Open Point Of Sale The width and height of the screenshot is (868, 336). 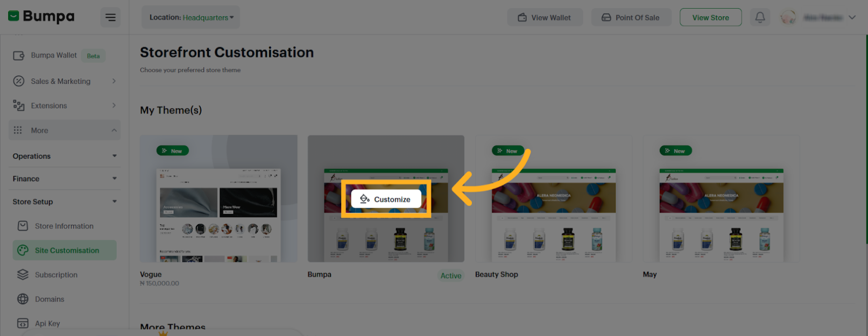pos(631,17)
